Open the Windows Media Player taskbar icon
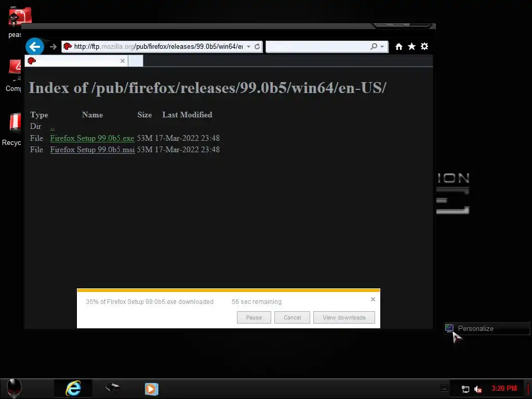532x399 pixels. pos(151,389)
